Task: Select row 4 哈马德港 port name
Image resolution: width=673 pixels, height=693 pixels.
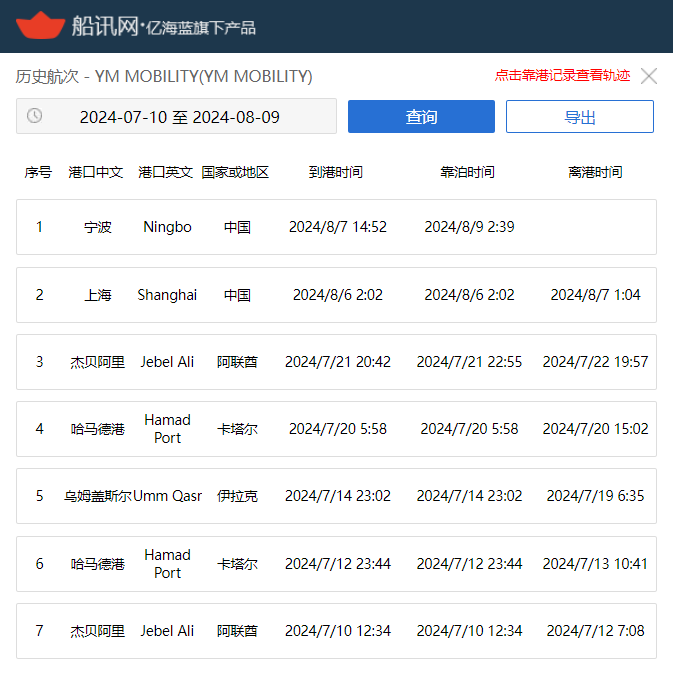Action: (98, 429)
